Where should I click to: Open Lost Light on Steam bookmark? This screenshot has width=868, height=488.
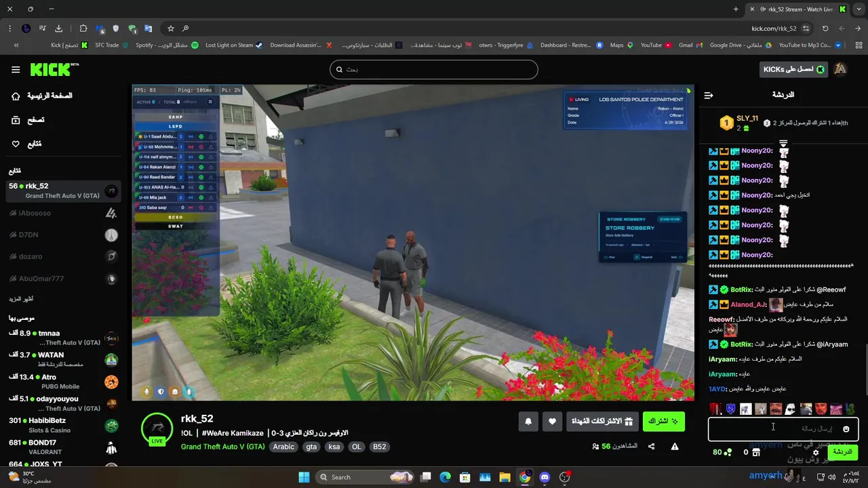pyautogui.click(x=234, y=45)
